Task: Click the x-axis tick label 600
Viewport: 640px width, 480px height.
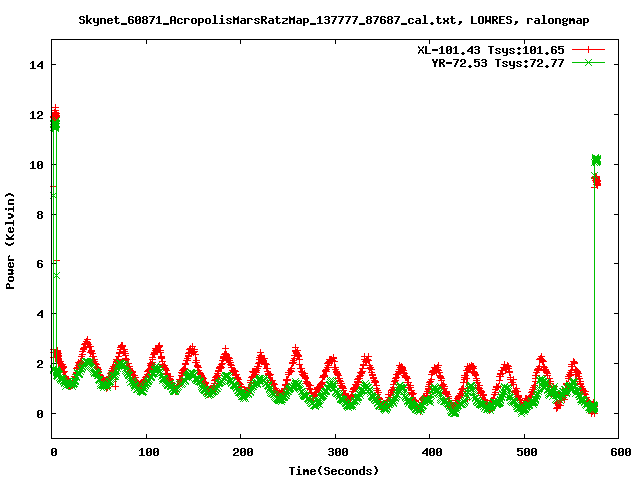Action: (620, 452)
